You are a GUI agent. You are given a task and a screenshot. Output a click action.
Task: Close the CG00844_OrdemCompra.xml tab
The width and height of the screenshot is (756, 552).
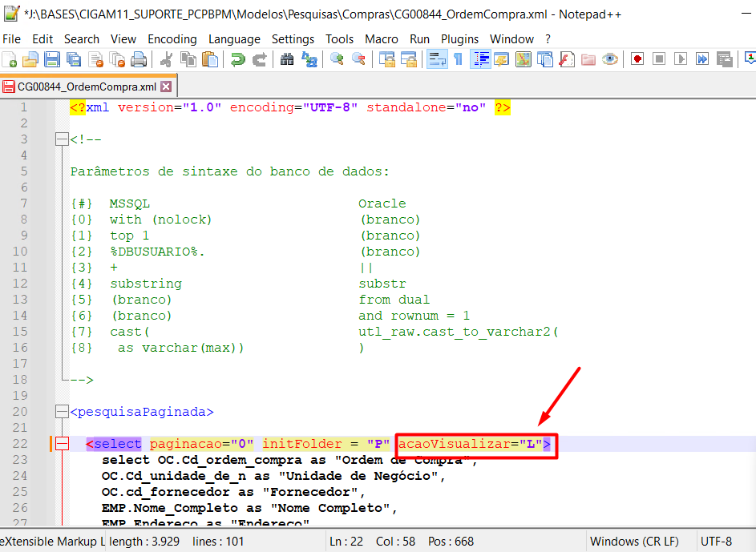tap(166, 87)
